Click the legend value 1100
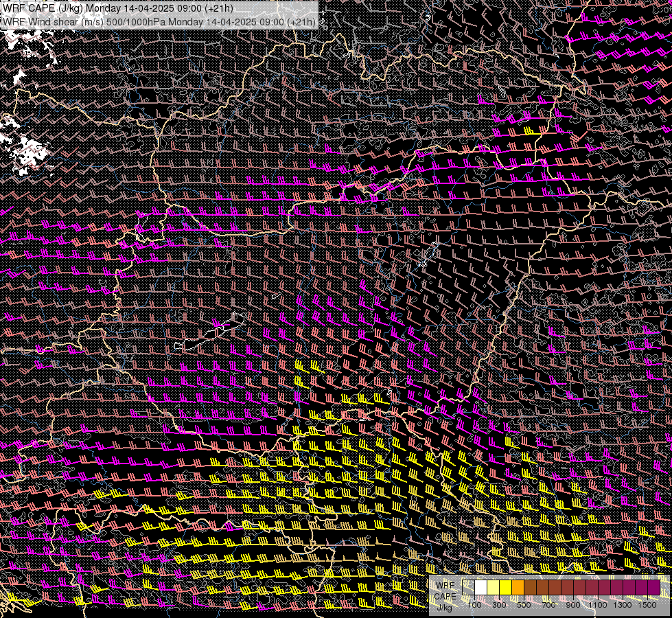The width and height of the screenshot is (672, 618). 597,605
